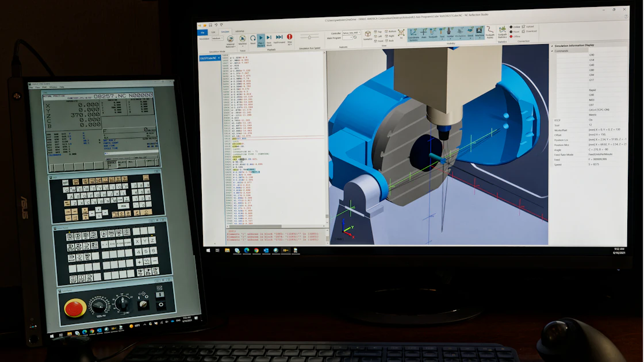Switch to Left view
This screenshot has width=644, height=362.
pos(377,36)
